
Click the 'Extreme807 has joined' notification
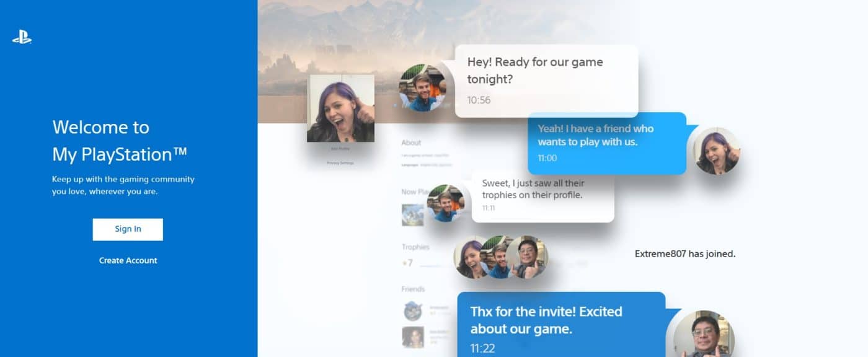point(685,253)
